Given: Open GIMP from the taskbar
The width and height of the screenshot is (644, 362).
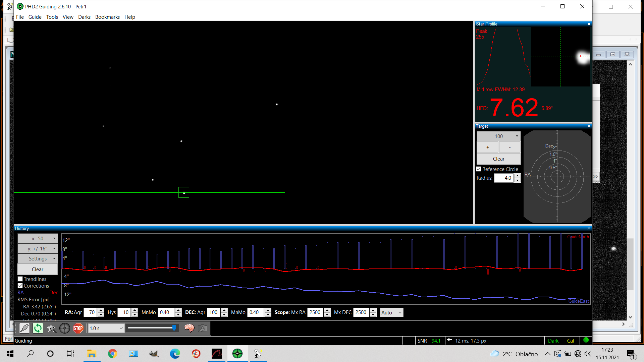Looking at the screenshot, I should (154, 354).
